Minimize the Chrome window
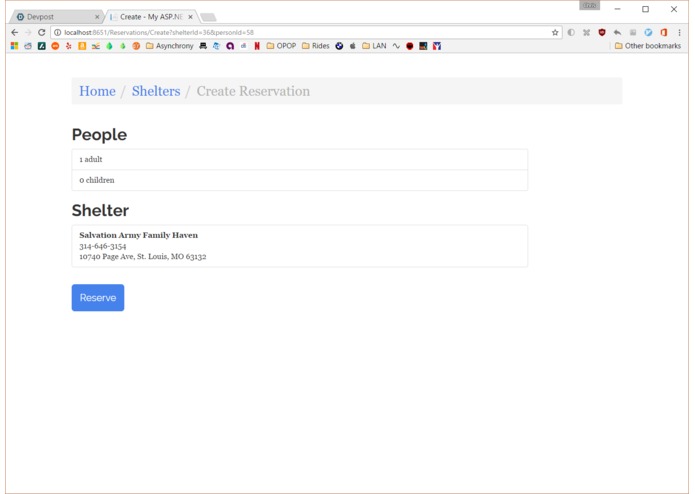 tap(617, 9)
